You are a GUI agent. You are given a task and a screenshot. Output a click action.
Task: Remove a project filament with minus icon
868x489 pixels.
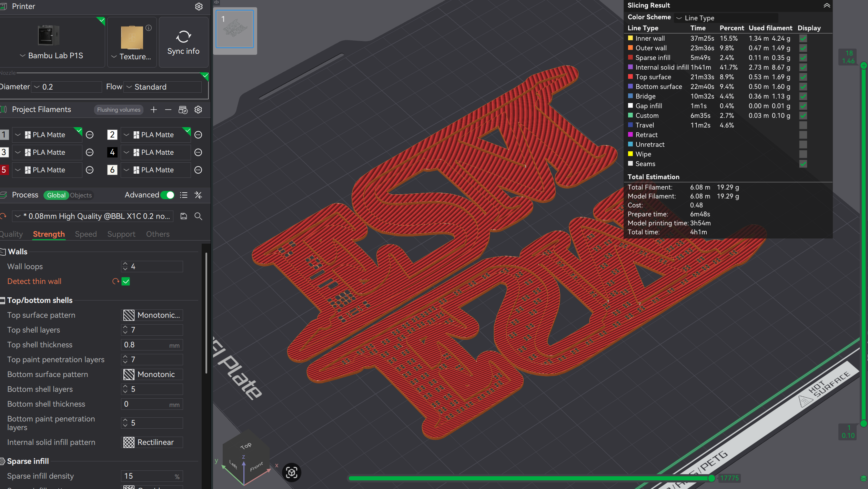pyautogui.click(x=168, y=110)
